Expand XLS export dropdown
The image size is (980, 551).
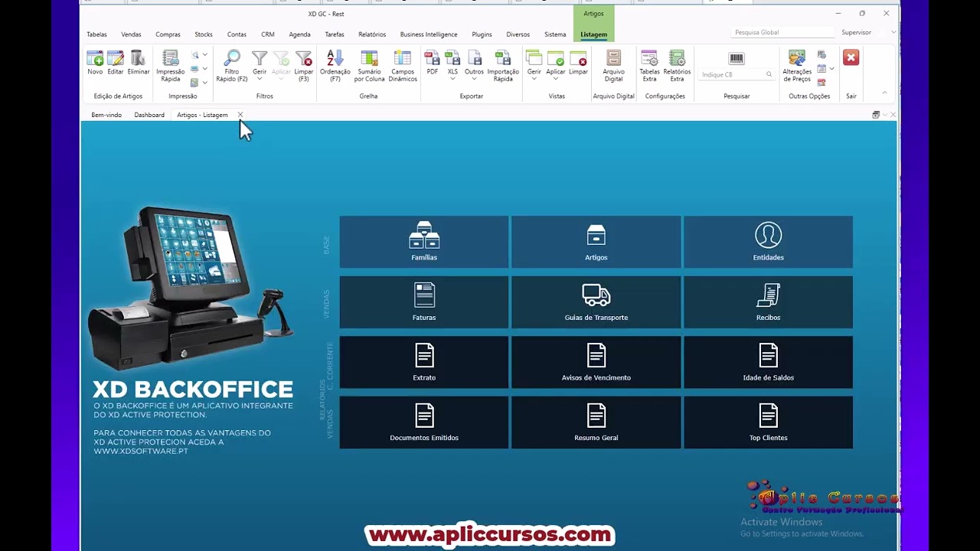452,79
